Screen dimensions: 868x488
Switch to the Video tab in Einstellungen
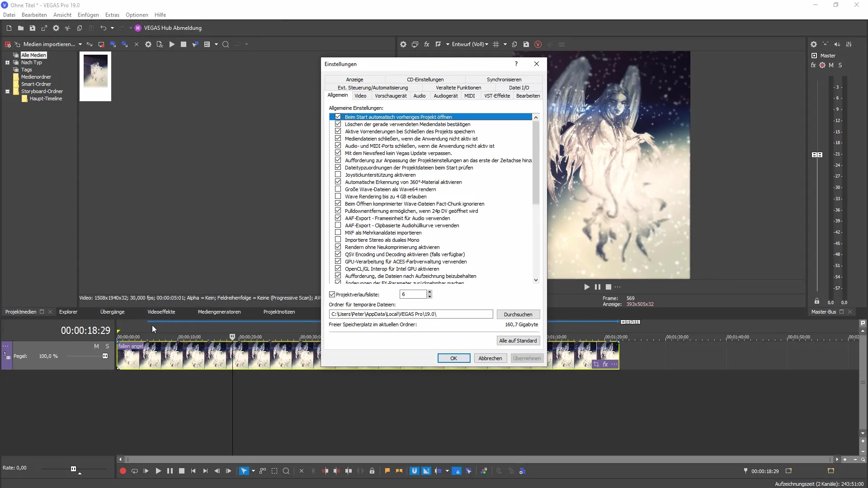point(360,96)
